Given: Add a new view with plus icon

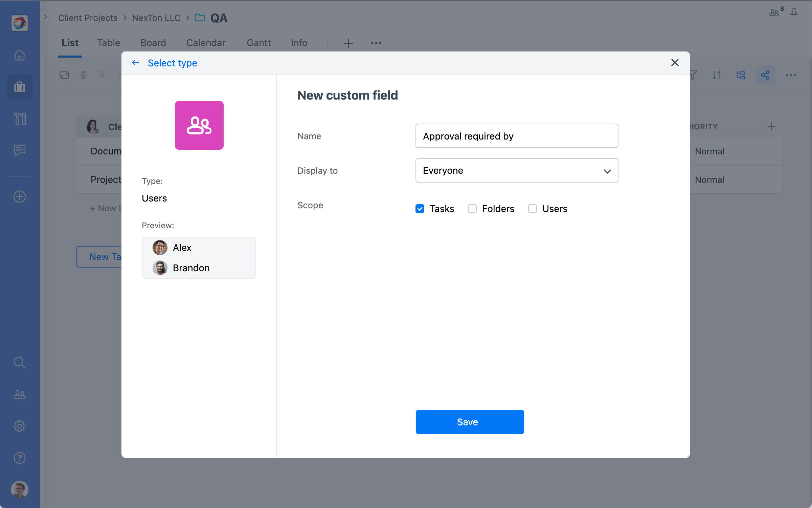Looking at the screenshot, I should 348,43.
